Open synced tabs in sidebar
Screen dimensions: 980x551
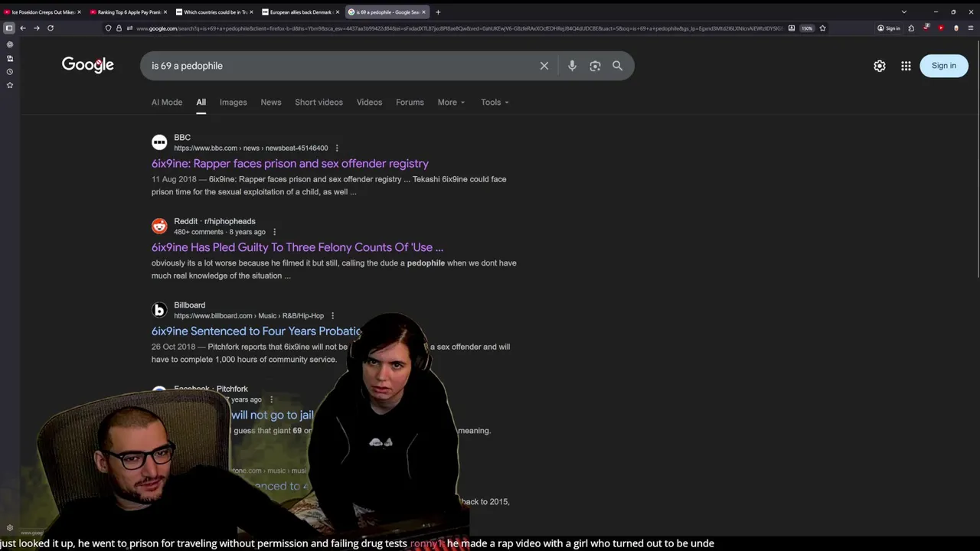(10, 58)
